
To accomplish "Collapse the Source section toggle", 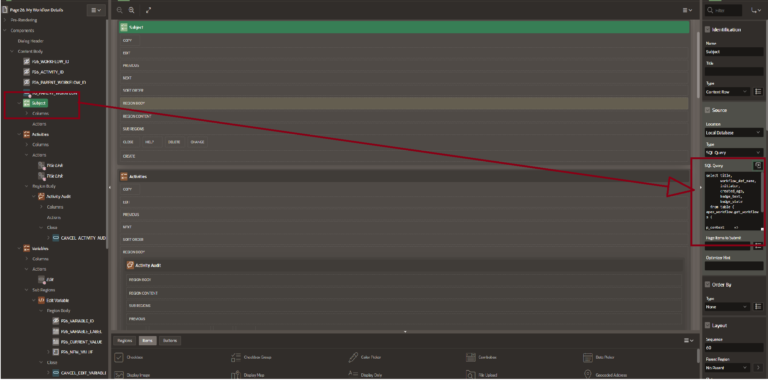I will (707, 110).
